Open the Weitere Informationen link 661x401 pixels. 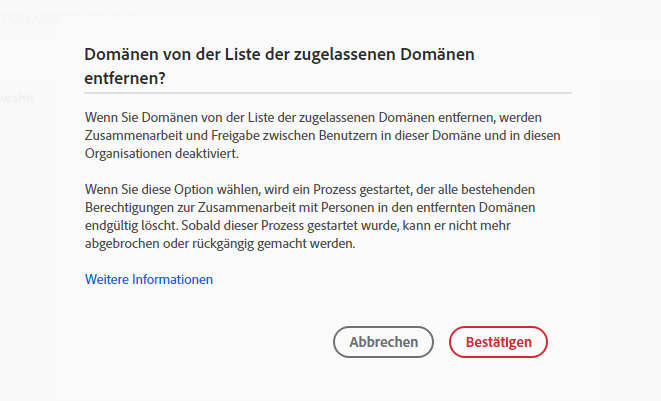[x=149, y=280]
